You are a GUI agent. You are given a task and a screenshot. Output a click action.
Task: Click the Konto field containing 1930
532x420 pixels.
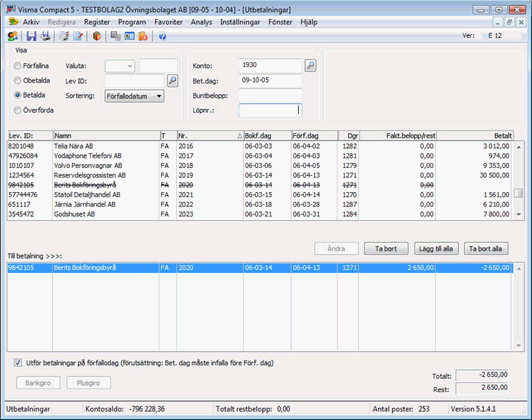click(270, 65)
